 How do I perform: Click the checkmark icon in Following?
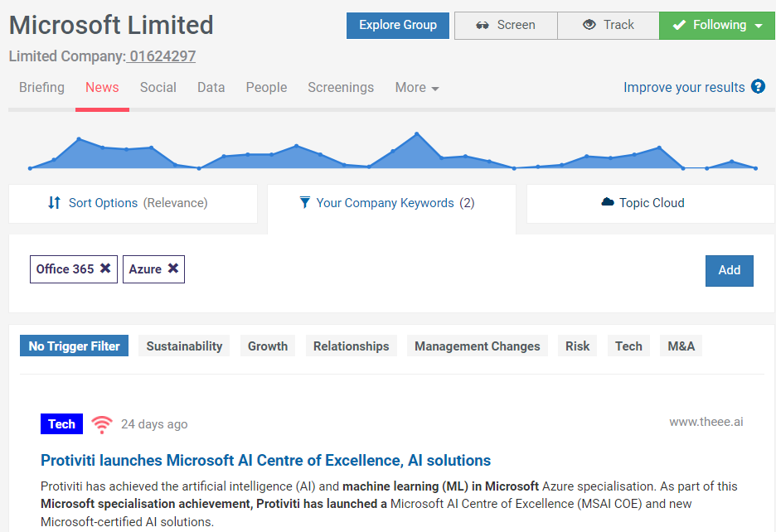click(x=680, y=25)
